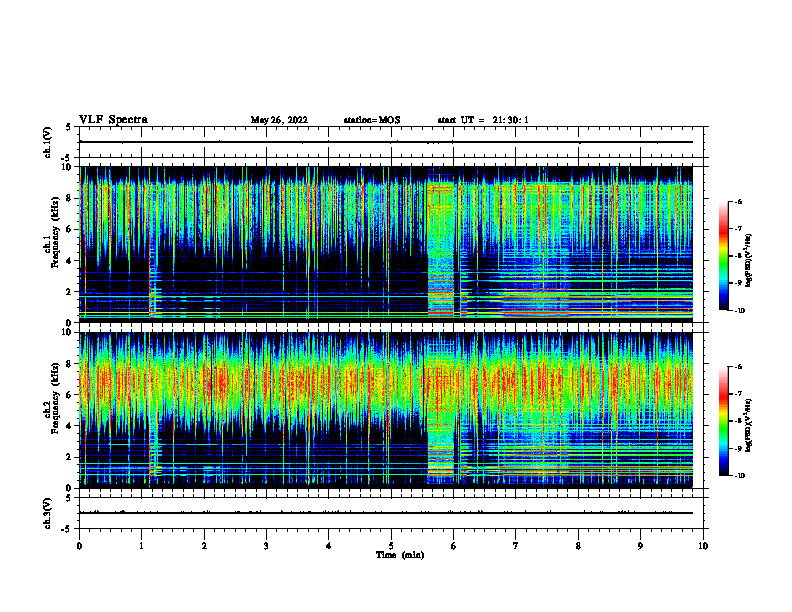Click time axis tick label "0"
Screen dimensions: 792x612
pos(79,546)
